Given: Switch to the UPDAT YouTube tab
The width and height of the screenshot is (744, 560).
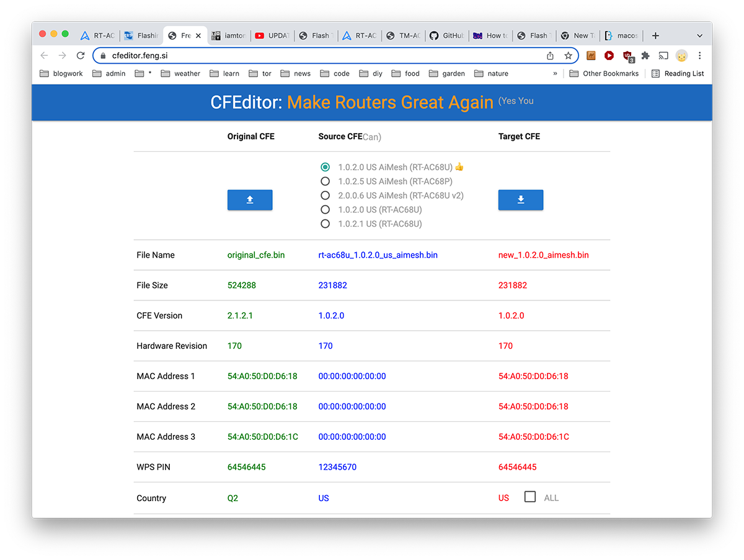Looking at the screenshot, I should 272,36.
